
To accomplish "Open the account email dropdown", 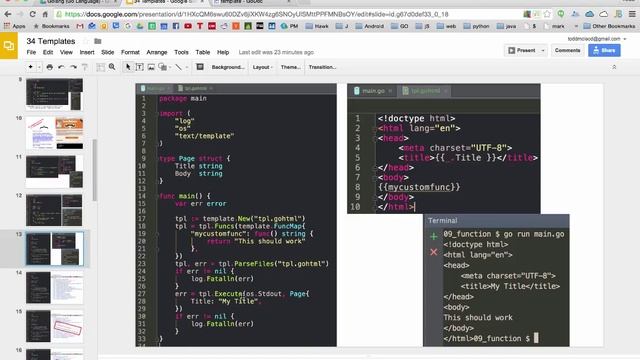I will click(597, 39).
